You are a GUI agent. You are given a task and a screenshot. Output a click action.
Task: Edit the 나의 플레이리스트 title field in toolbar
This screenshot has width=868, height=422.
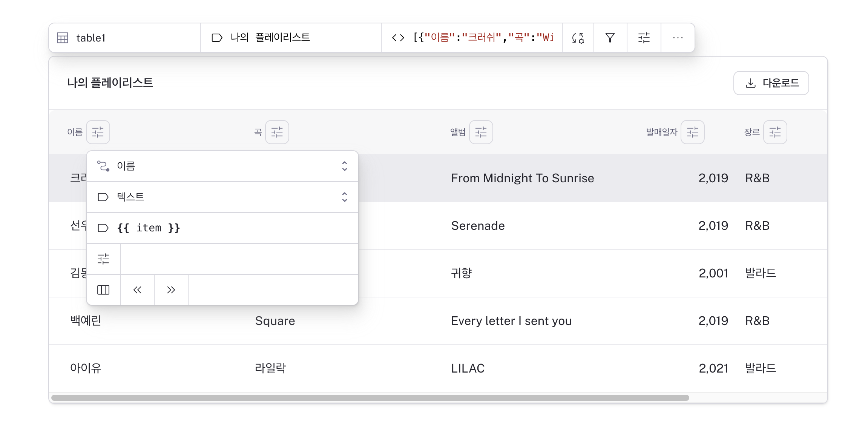[291, 38]
